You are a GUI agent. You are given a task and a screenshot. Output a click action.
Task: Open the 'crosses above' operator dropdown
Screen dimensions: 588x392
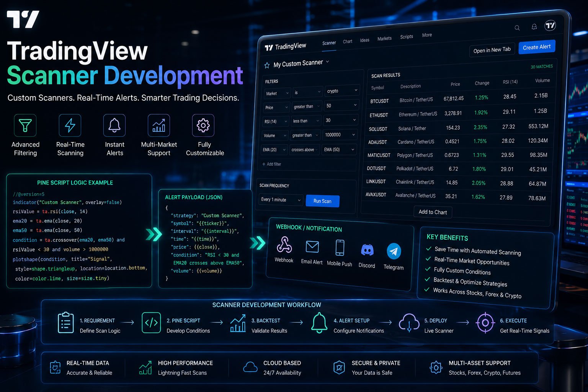click(x=305, y=150)
